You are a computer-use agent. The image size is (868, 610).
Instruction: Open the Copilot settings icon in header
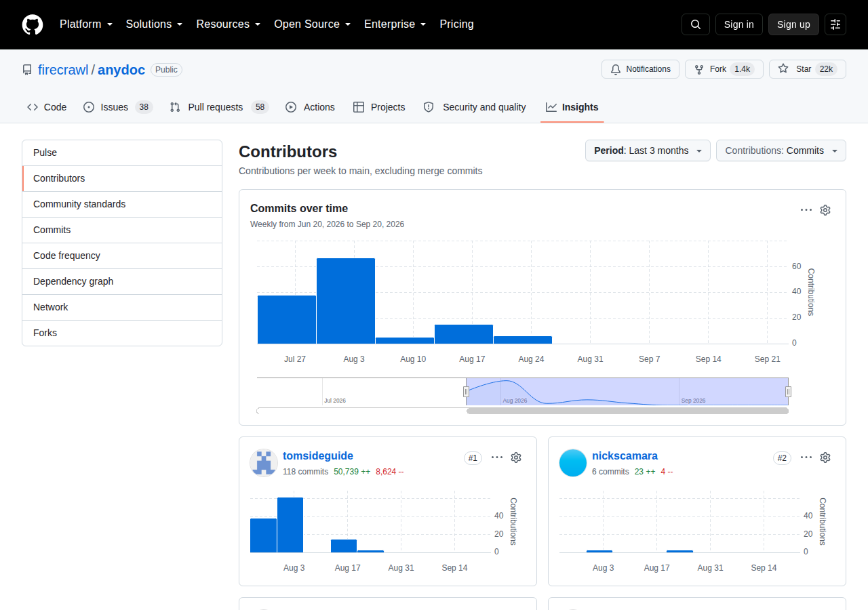[x=835, y=24]
